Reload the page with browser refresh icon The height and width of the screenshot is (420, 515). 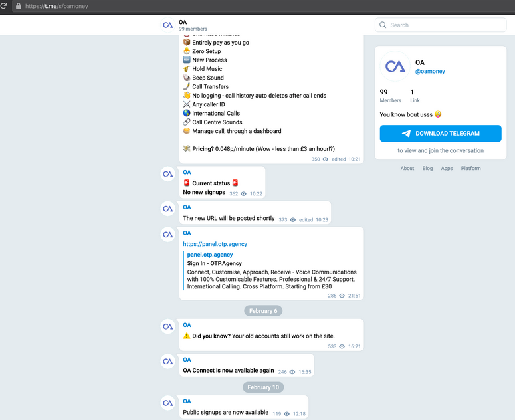pos(4,6)
